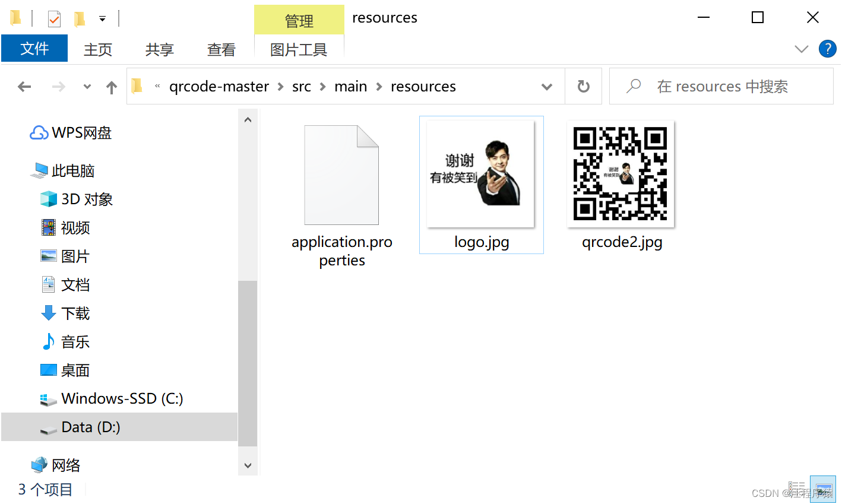This screenshot has width=842, height=504.
Task: Open 桌面 in the sidebar
Action: point(75,370)
